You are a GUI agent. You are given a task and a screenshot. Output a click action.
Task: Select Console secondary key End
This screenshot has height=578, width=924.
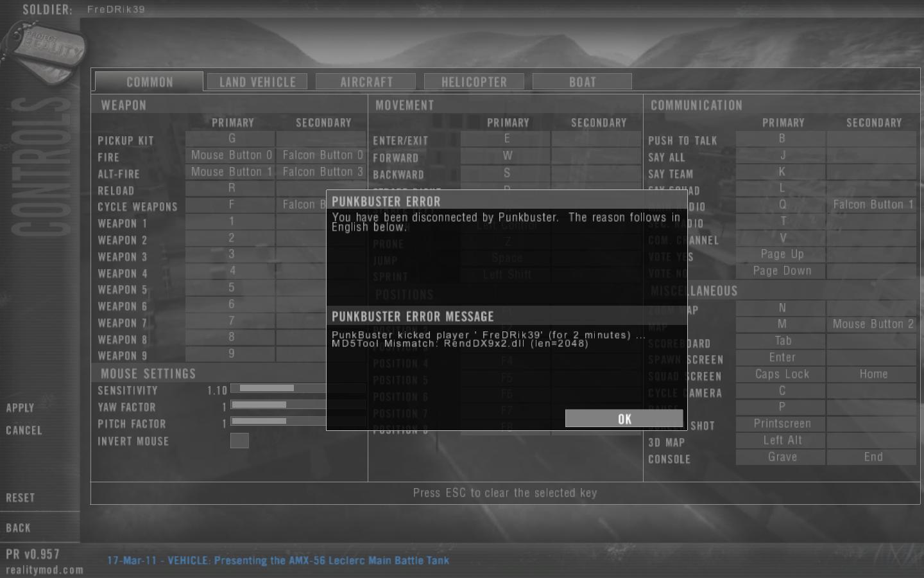pos(872,457)
